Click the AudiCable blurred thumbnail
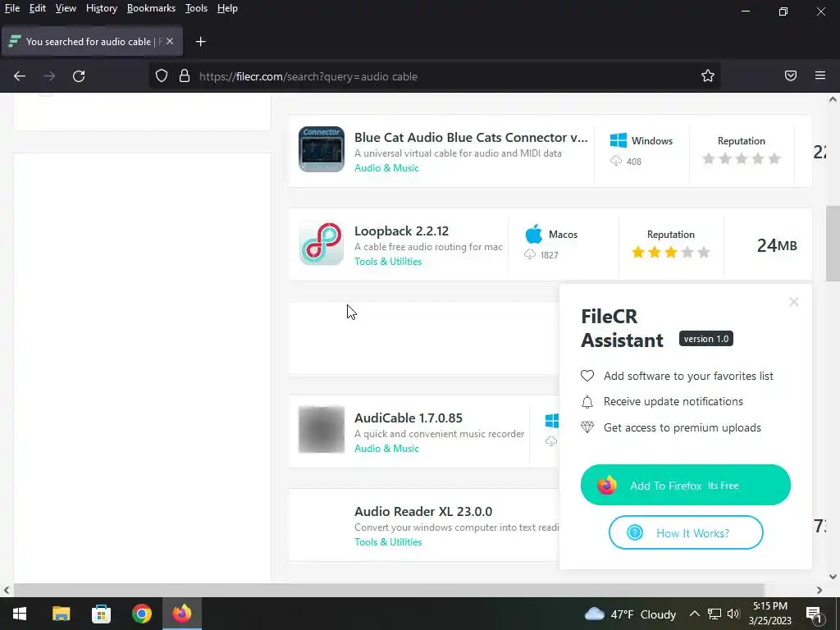Viewport: 840px width, 630px height. 322,430
